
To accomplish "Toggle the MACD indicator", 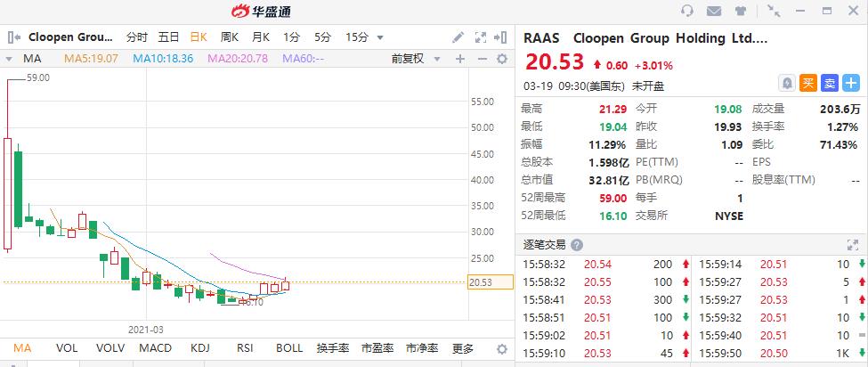I will point(156,348).
